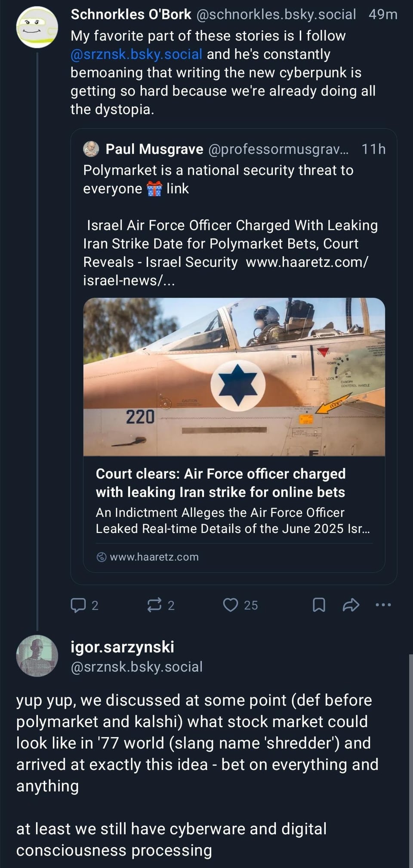413x868 pixels.
Task: Open the three-dot more options menu
Action: (x=383, y=605)
